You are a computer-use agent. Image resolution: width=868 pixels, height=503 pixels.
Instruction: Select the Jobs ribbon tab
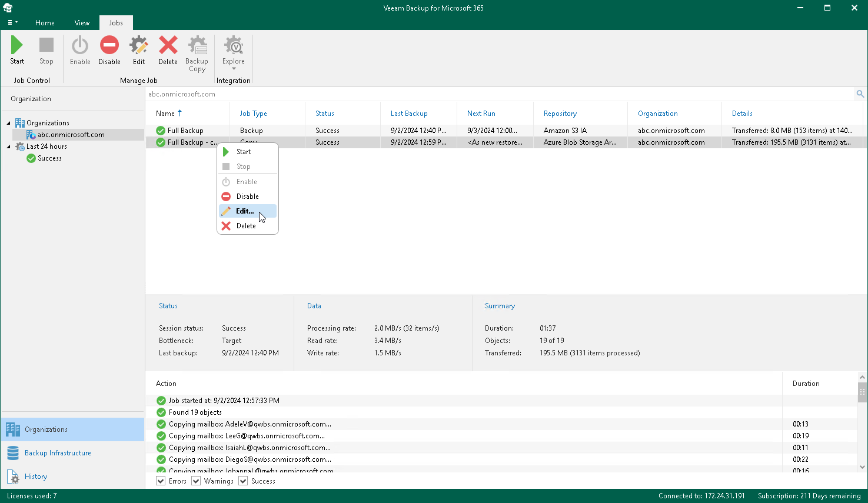tap(116, 23)
